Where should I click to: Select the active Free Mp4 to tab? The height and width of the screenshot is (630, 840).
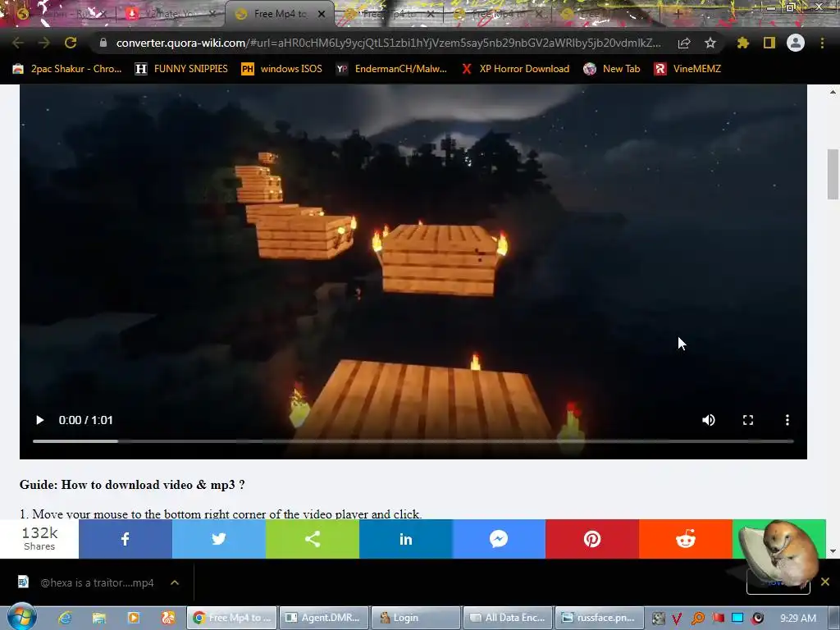tap(279, 14)
